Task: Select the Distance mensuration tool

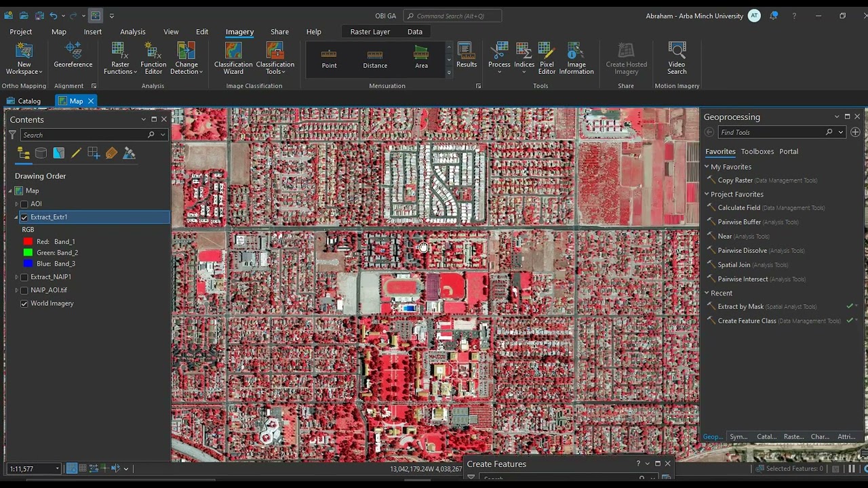Action: tap(375, 59)
